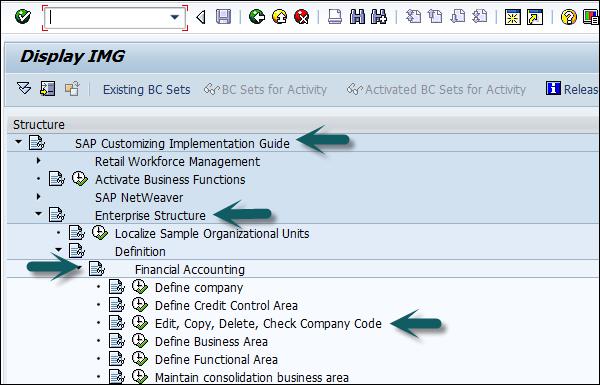Go to the Last Page icon
Viewport: 600px width, 385px height.
click(x=479, y=17)
